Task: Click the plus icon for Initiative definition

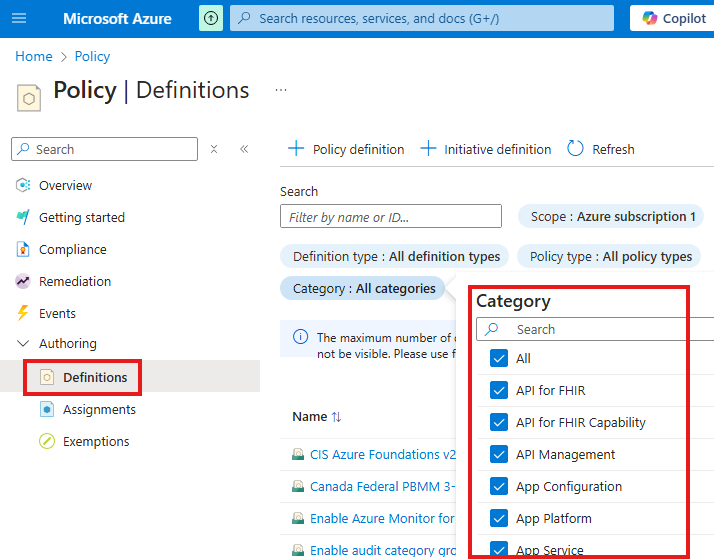Action: [428, 148]
